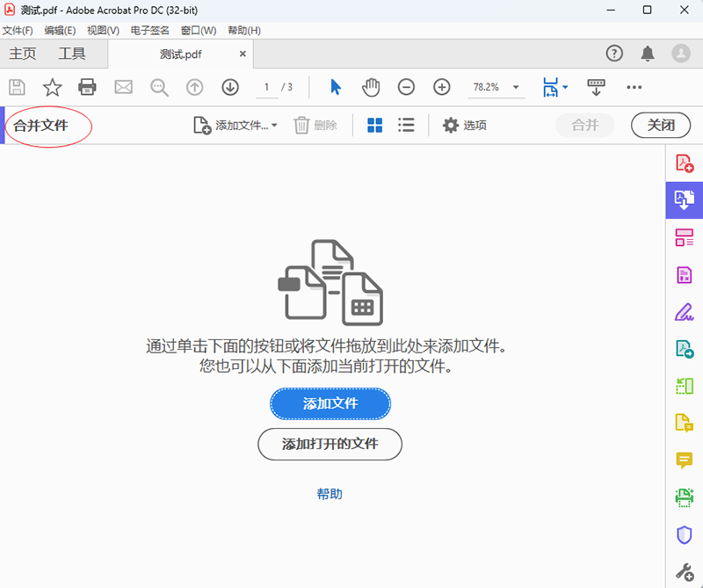Open the 电子签名 menu

pos(149,31)
